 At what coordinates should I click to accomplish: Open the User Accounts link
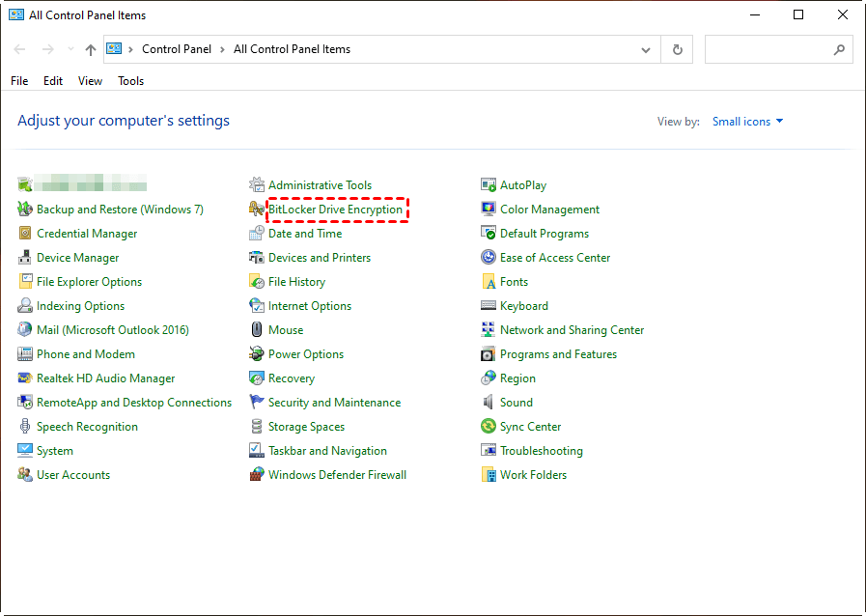coord(73,475)
